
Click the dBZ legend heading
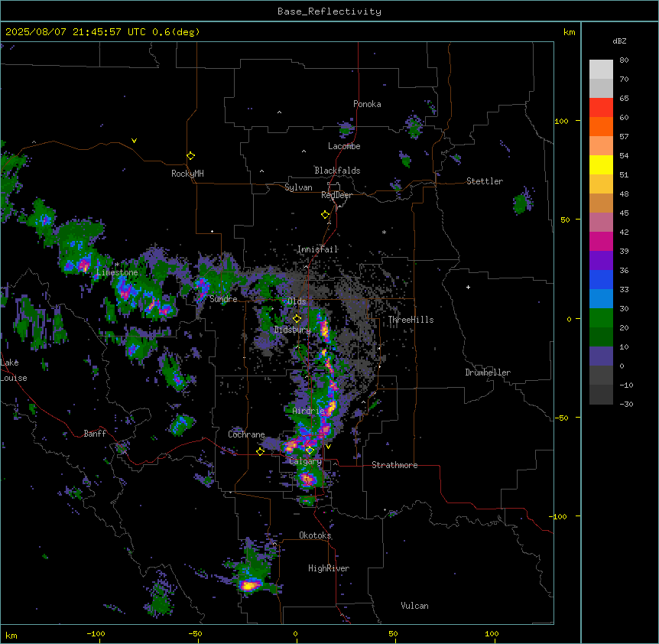click(619, 41)
